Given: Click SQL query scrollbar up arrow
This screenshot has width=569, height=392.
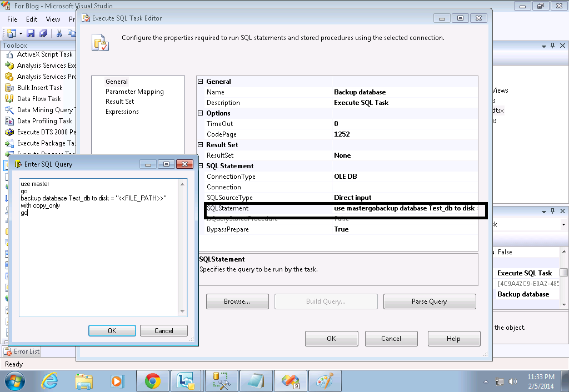Looking at the screenshot, I should point(182,184).
